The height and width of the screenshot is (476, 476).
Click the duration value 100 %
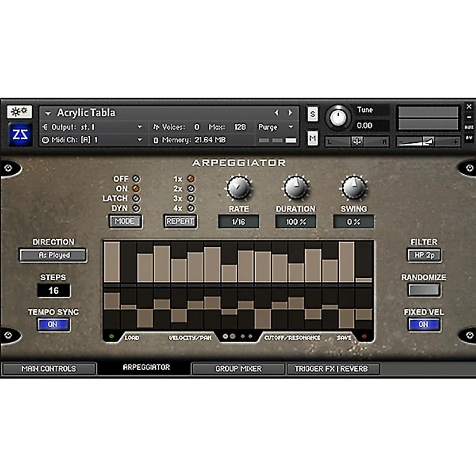click(x=296, y=222)
